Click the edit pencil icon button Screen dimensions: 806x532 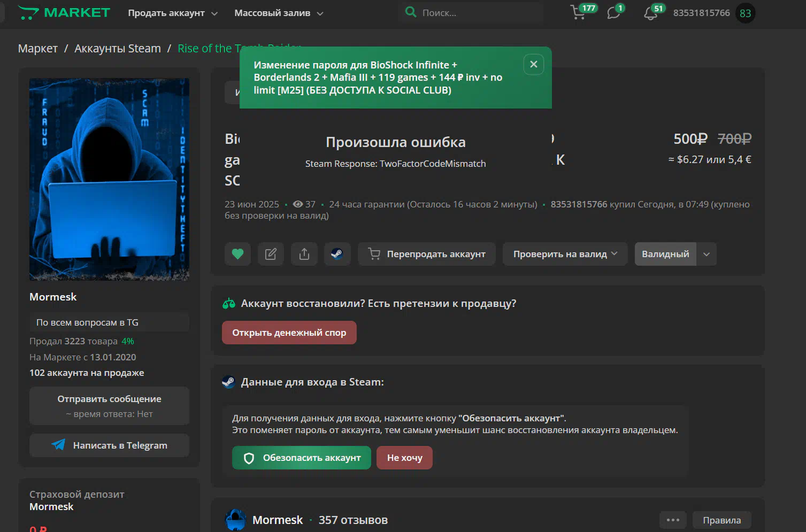click(271, 254)
